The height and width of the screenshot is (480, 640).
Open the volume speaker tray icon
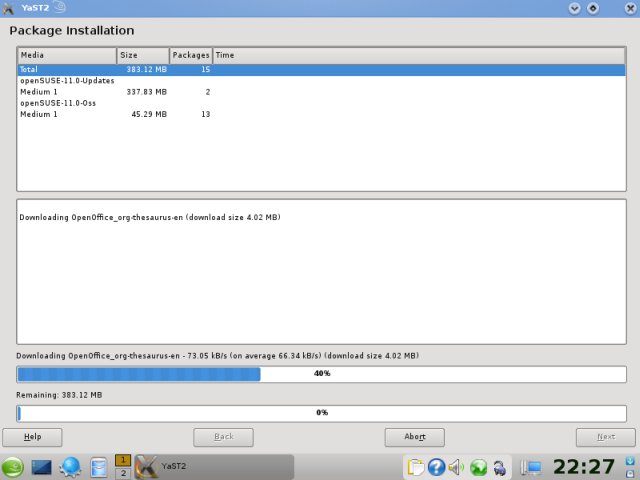[456, 467]
